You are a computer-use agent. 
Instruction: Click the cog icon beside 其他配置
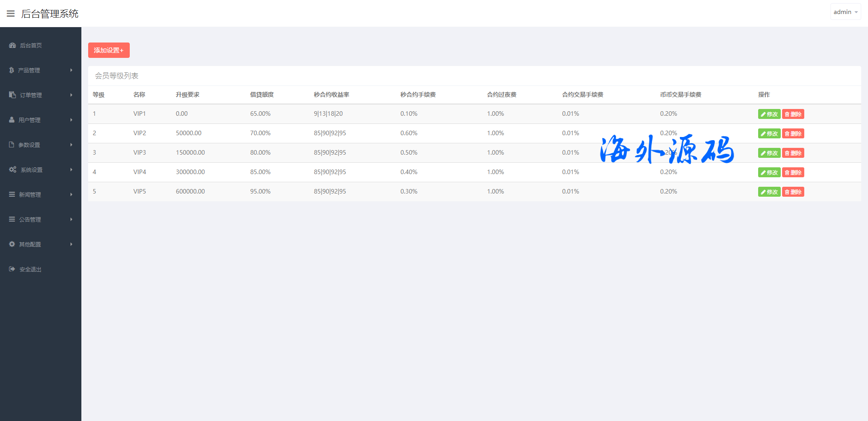[x=12, y=244]
